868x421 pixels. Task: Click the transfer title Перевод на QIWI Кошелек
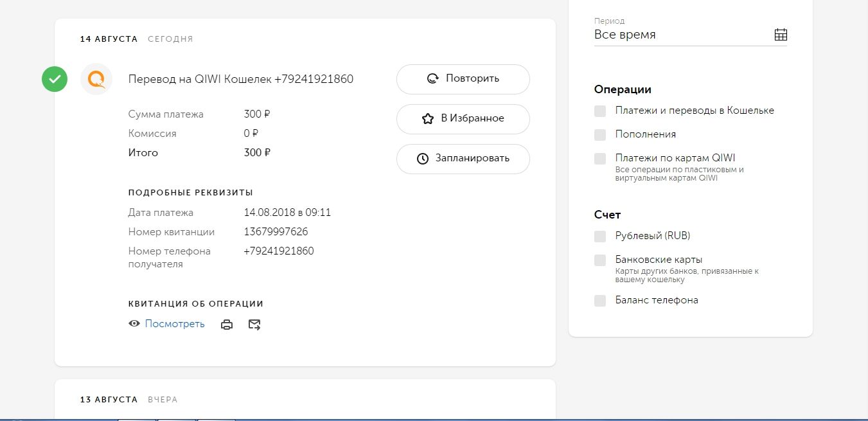240,79
